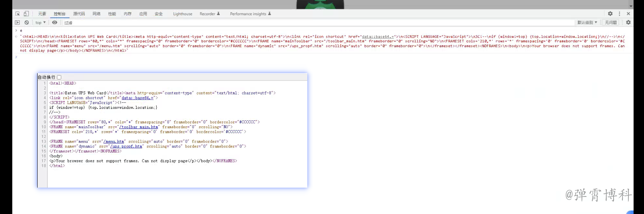Switch to the 控制台 tab

(x=60, y=14)
